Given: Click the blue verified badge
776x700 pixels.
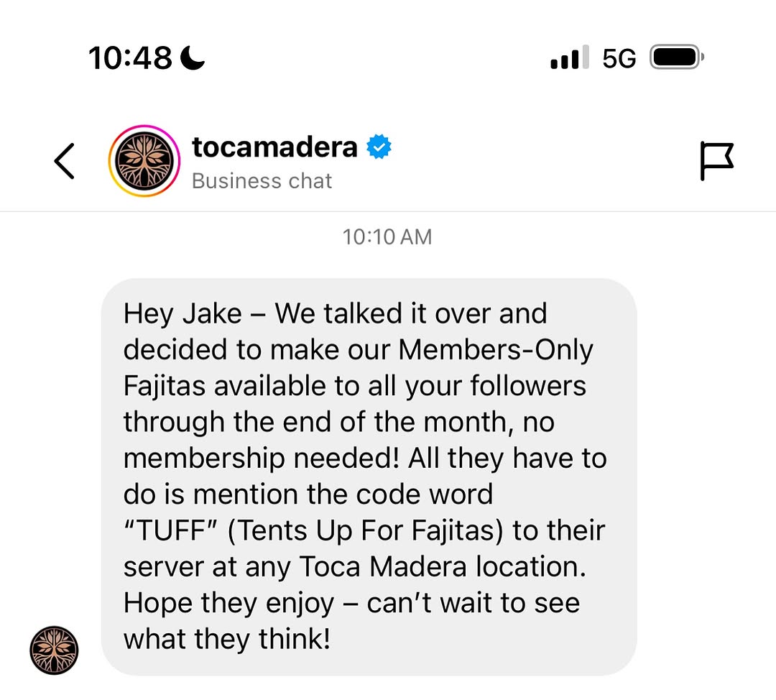Looking at the screenshot, I should tap(379, 147).
